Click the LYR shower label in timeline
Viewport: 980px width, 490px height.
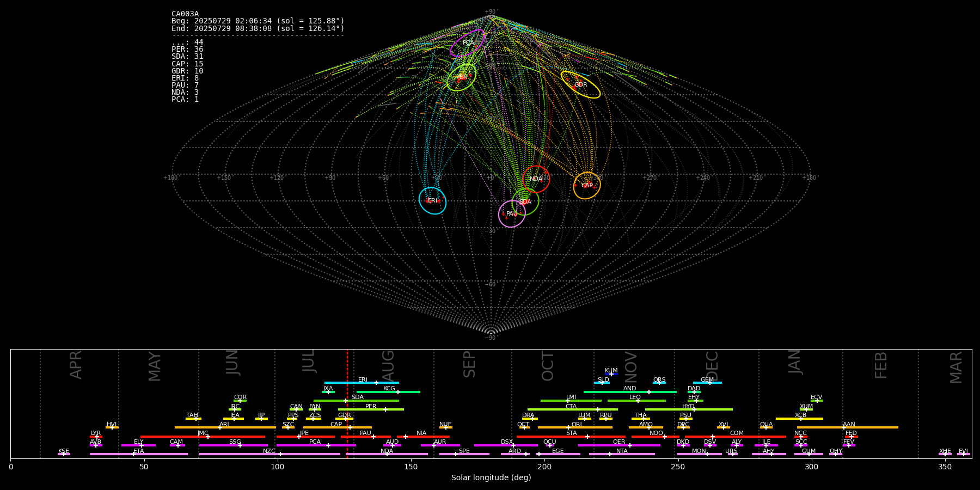(96, 433)
